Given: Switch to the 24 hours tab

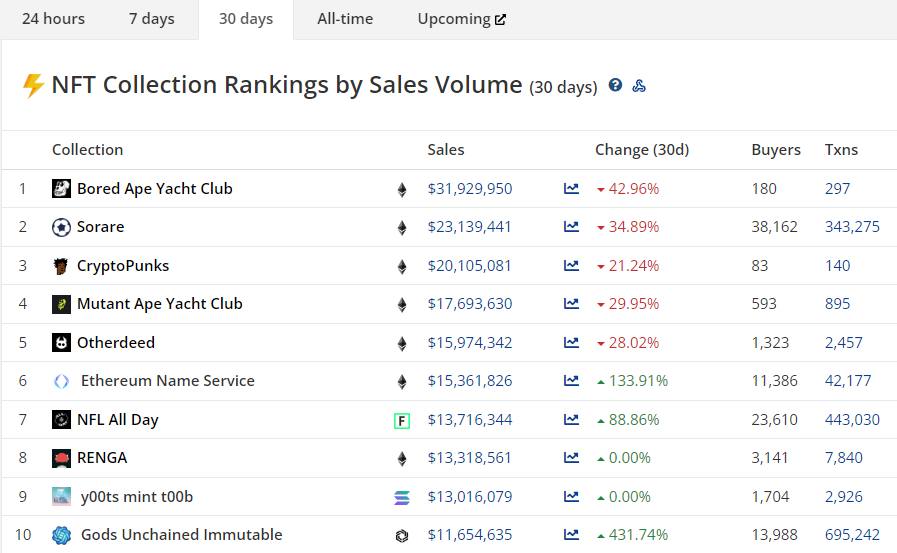Looking at the screenshot, I should point(54,19).
